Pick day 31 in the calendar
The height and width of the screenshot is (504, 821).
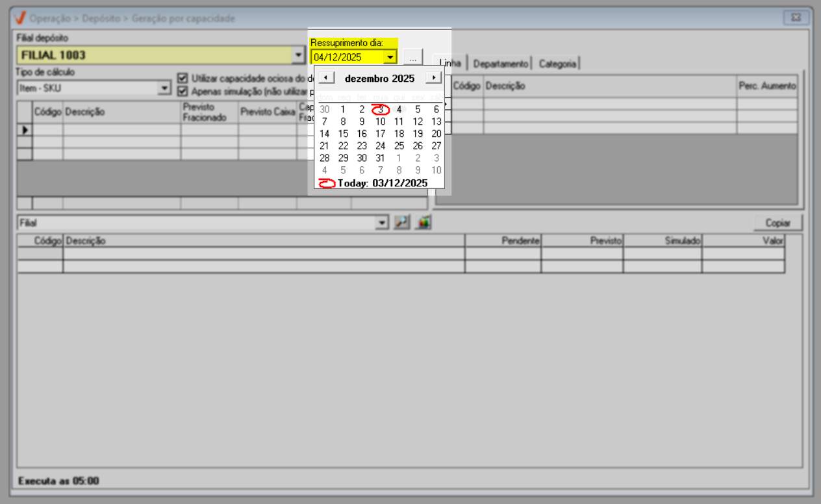coord(381,158)
